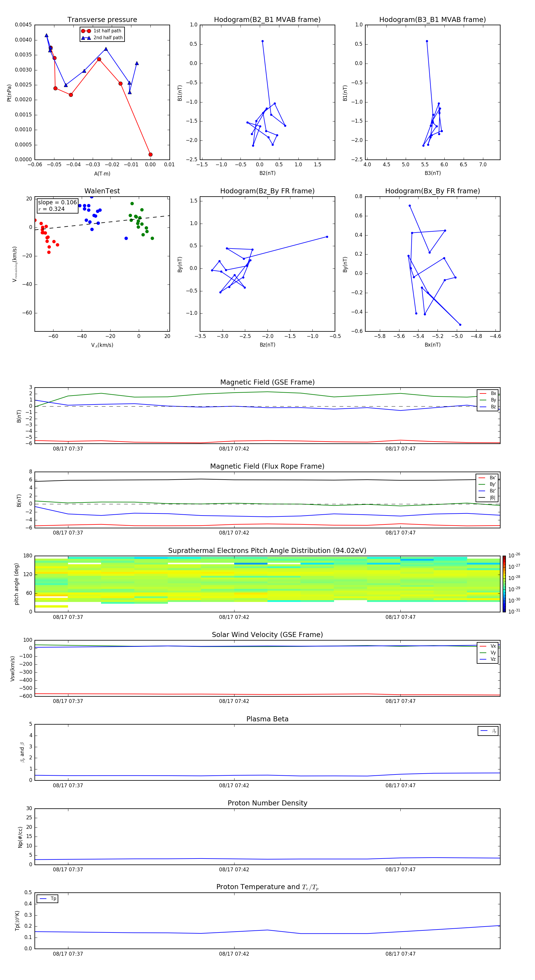Select the |B| legend entry
535x980 pixels.
click(x=487, y=498)
